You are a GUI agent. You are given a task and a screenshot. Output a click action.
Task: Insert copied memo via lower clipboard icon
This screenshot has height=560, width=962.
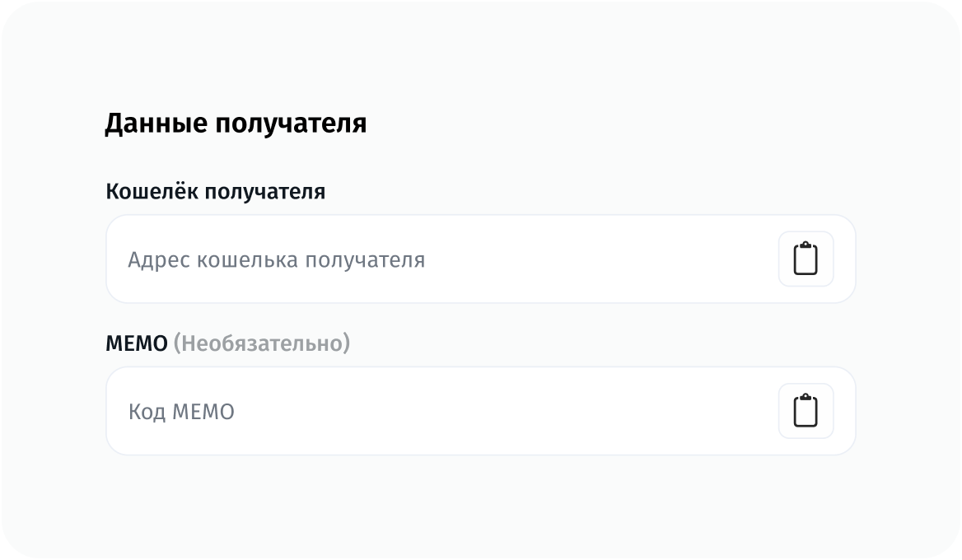[806, 411]
